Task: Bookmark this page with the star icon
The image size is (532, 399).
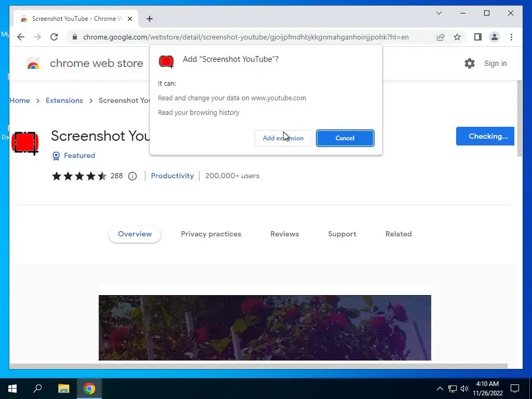Action: pos(457,37)
